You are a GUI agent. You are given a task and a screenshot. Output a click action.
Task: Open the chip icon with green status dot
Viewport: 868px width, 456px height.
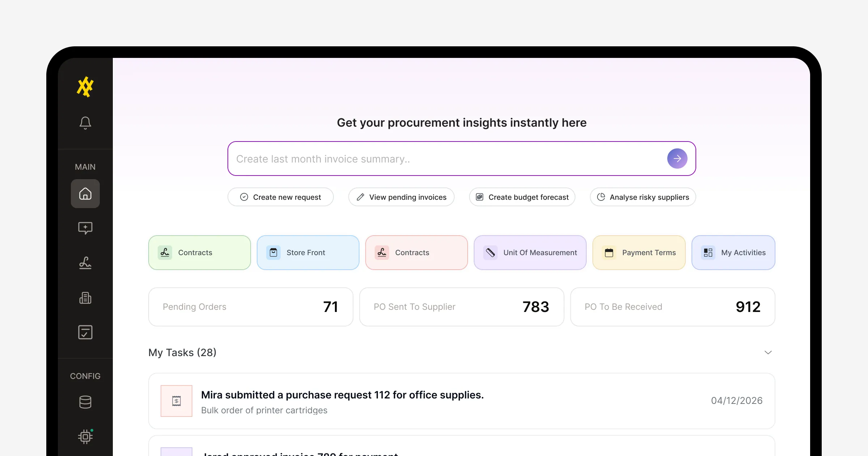coord(85,436)
